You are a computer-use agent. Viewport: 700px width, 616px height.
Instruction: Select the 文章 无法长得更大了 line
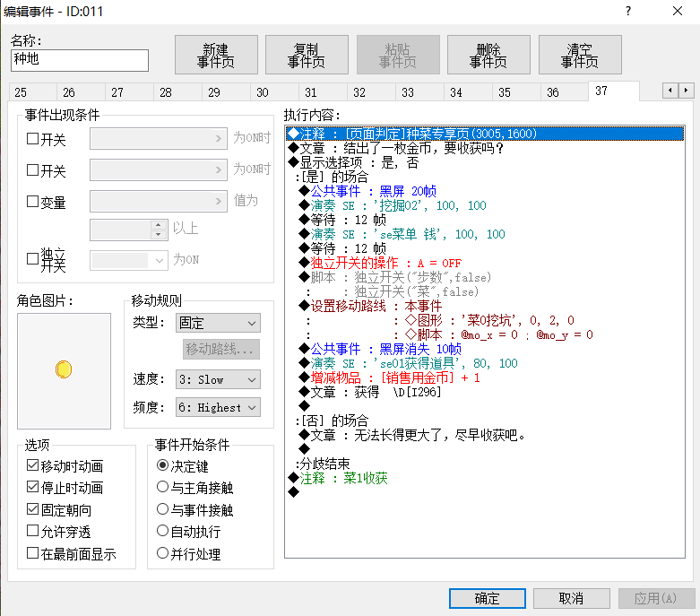485,435
